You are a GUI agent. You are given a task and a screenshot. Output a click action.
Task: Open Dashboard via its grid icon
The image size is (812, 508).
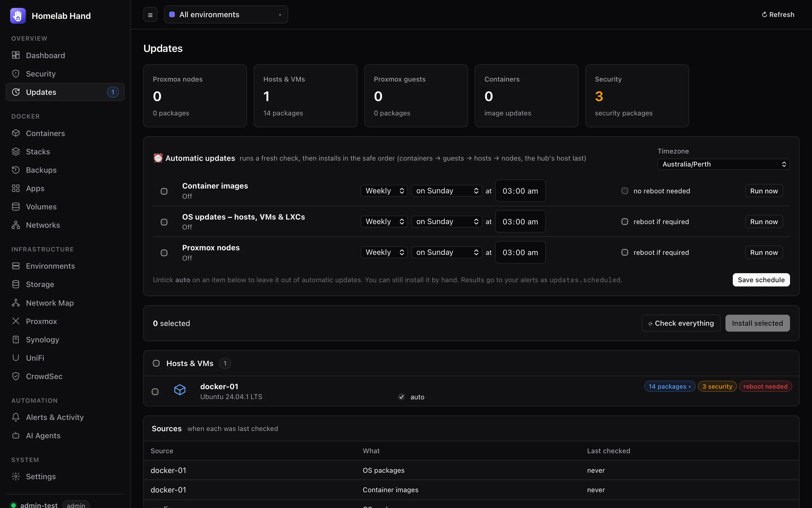click(16, 55)
